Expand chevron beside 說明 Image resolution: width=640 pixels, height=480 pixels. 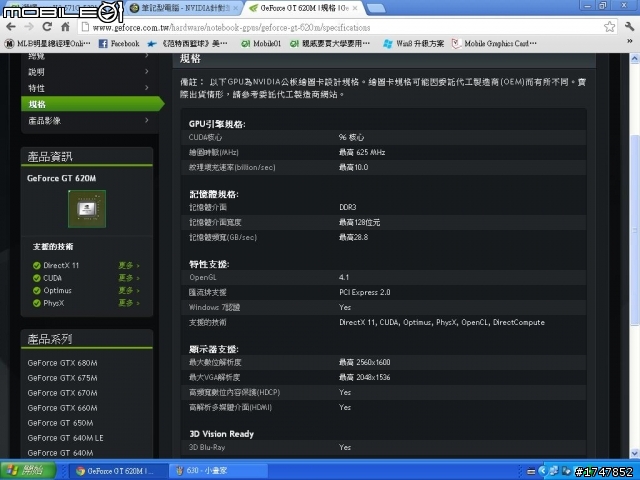tap(147, 71)
